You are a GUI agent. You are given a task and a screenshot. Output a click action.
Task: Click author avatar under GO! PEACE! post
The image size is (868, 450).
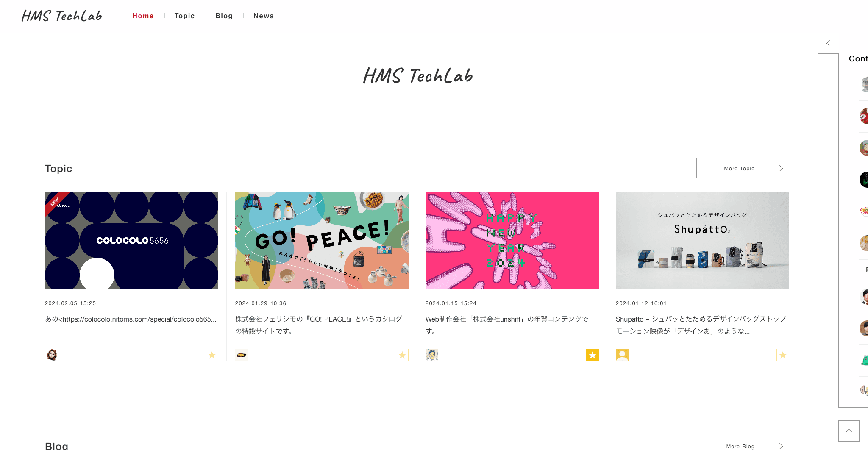242,355
